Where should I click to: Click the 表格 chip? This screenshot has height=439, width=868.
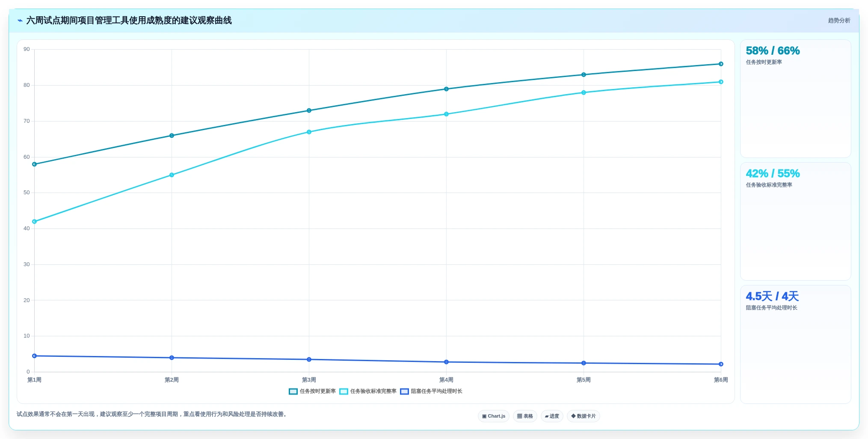click(x=525, y=416)
